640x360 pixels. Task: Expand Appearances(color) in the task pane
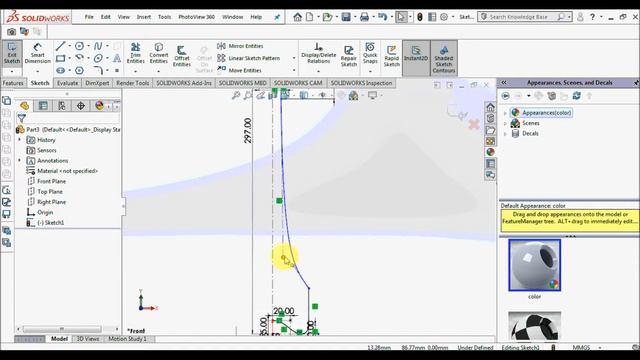click(505, 113)
